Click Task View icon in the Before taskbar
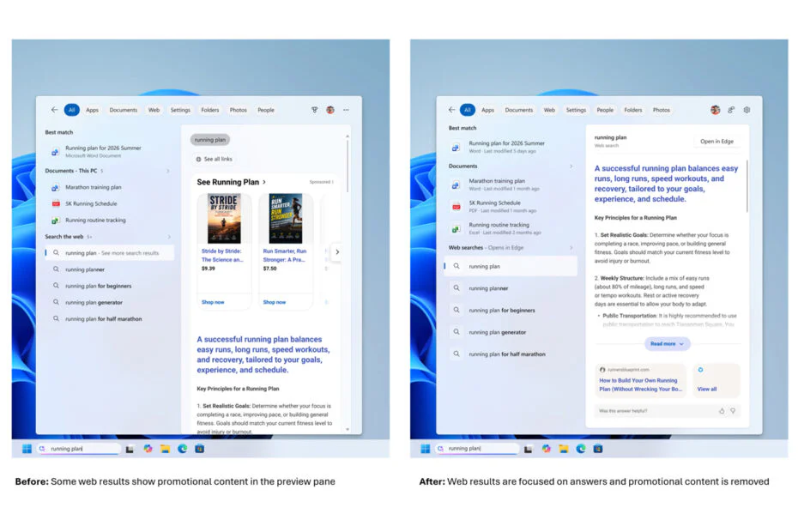 tap(130, 449)
